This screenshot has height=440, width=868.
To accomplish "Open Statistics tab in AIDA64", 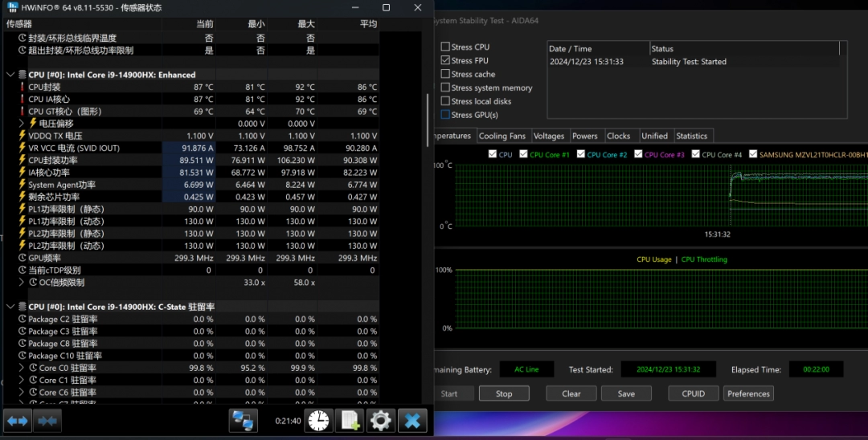I will click(692, 136).
